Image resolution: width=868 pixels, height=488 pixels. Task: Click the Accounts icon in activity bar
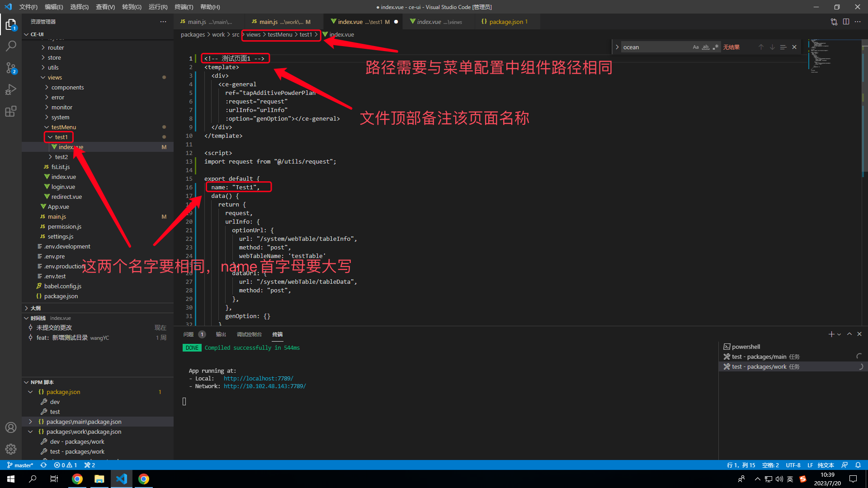tap(11, 427)
